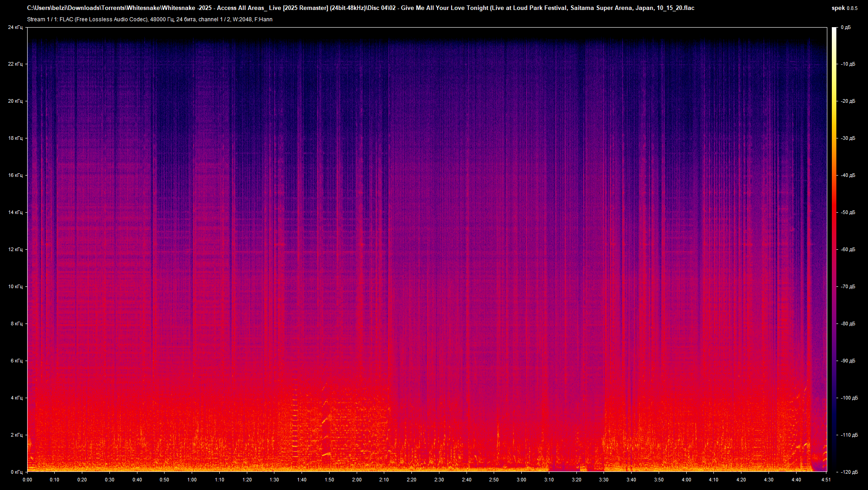Click the 3:30 time axis marker
The width and height of the screenshot is (868, 490).
click(604, 480)
